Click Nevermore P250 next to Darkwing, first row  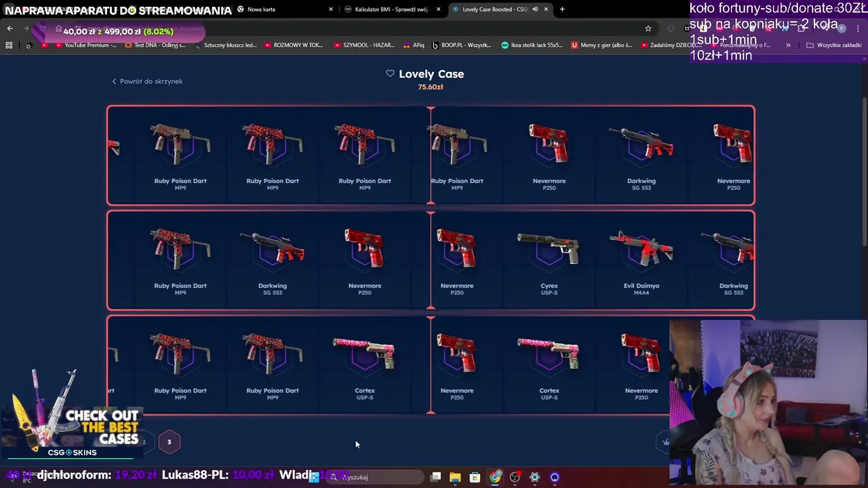point(549,155)
